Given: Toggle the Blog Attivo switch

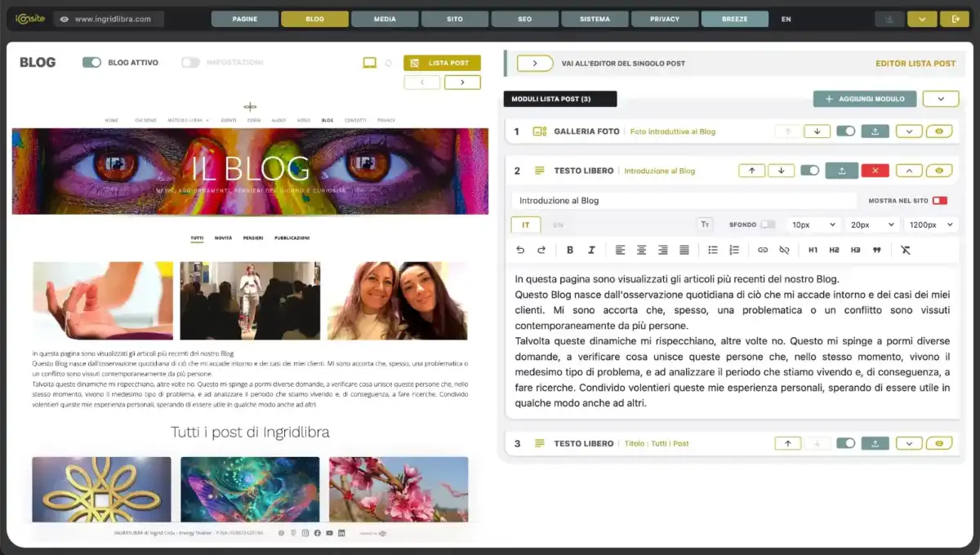Looking at the screenshot, I should (x=91, y=62).
